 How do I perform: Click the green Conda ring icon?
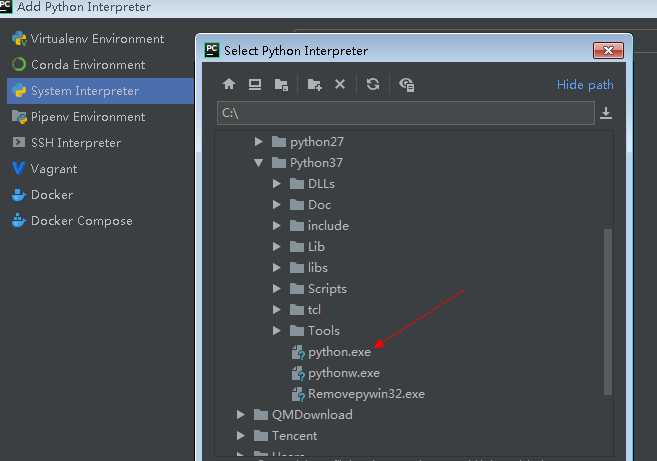(19, 65)
